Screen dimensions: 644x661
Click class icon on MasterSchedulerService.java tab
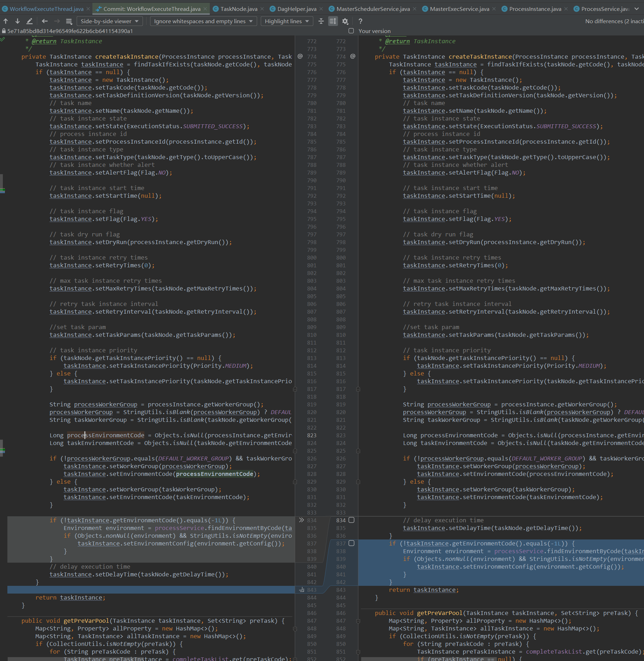[x=332, y=9]
